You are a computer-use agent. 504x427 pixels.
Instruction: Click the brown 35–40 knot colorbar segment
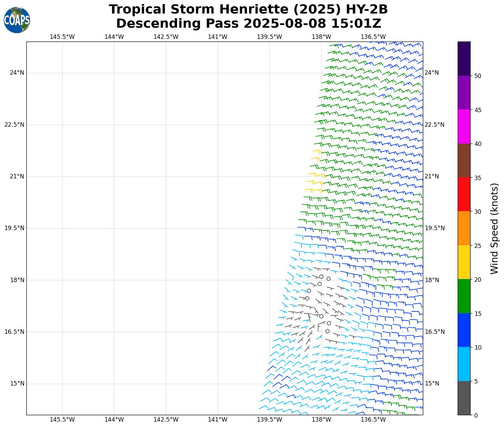tap(464, 160)
